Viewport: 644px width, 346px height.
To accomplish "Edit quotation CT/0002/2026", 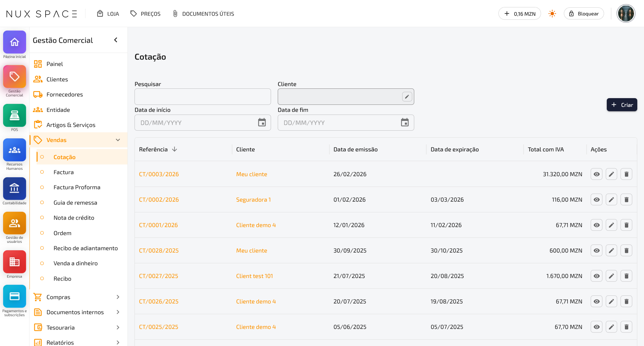I will pyautogui.click(x=611, y=200).
